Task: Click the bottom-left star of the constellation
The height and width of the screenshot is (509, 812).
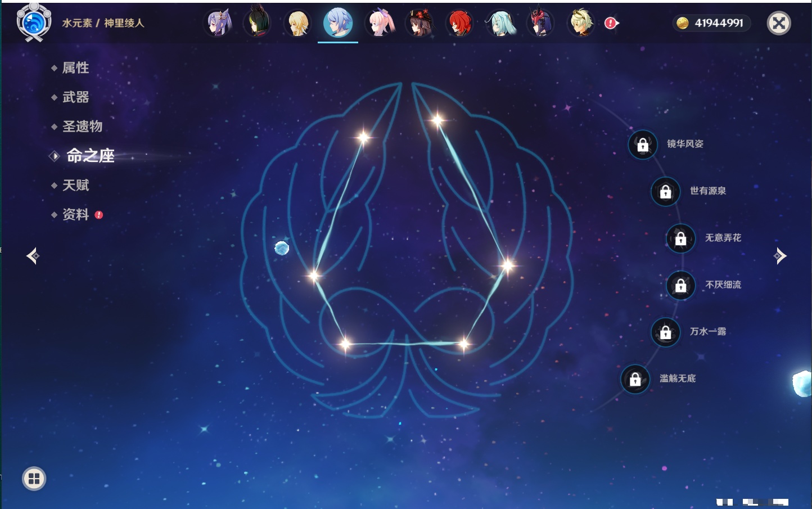Action: tap(345, 344)
